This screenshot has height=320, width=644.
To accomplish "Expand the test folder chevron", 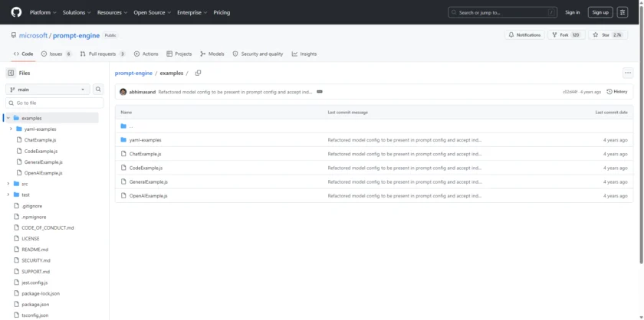I will (x=8, y=194).
